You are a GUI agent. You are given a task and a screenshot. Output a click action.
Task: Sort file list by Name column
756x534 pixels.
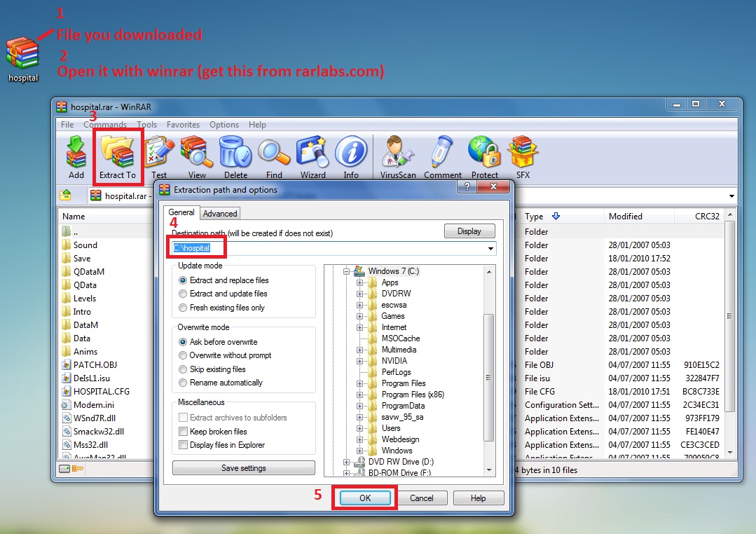coord(106,216)
